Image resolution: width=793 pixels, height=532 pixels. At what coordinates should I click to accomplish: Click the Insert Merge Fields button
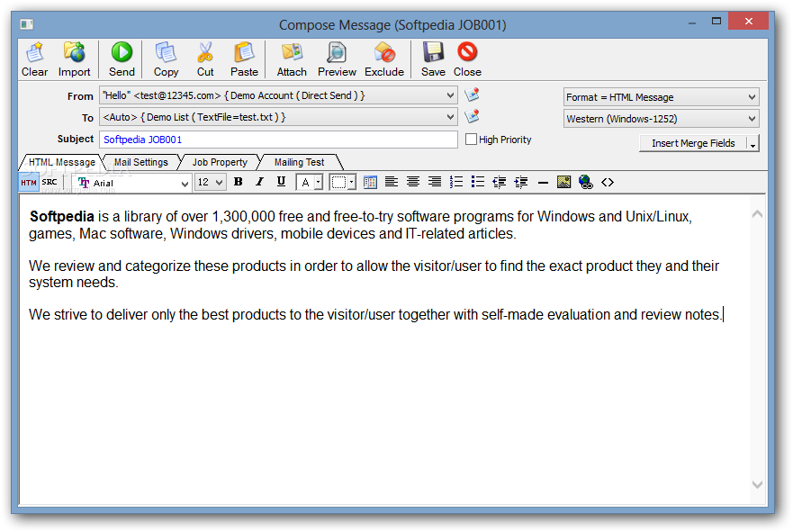click(693, 144)
